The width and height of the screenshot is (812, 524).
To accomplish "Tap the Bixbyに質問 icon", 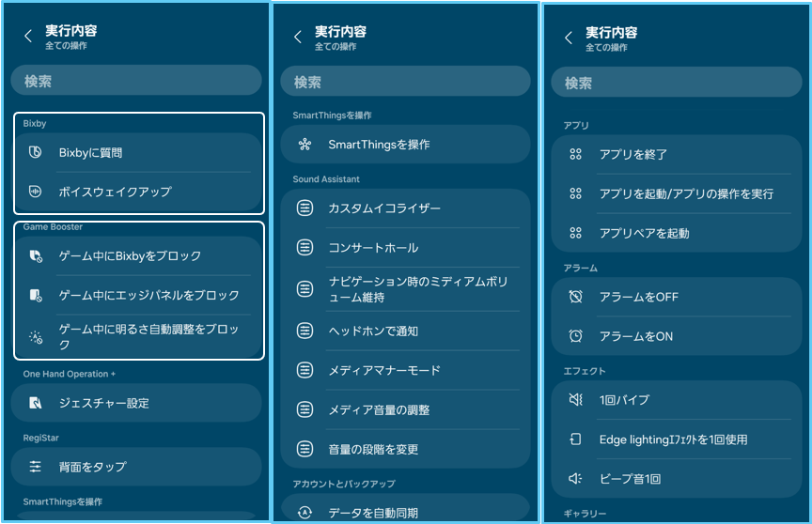I will coord(35,152).
